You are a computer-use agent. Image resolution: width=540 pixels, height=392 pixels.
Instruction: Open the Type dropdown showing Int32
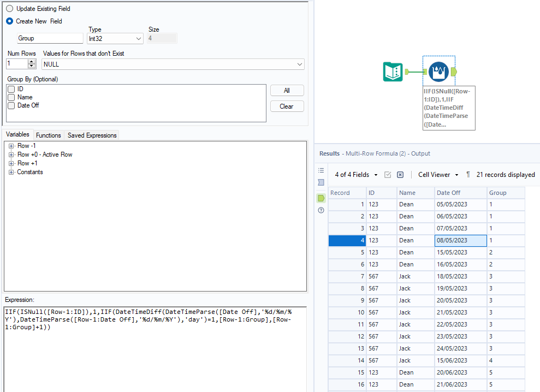tap(115, 39)
